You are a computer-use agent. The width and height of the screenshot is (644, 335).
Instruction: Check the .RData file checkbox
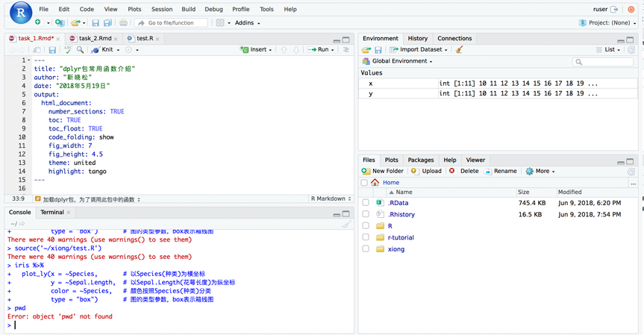click(x=366, y=202)
